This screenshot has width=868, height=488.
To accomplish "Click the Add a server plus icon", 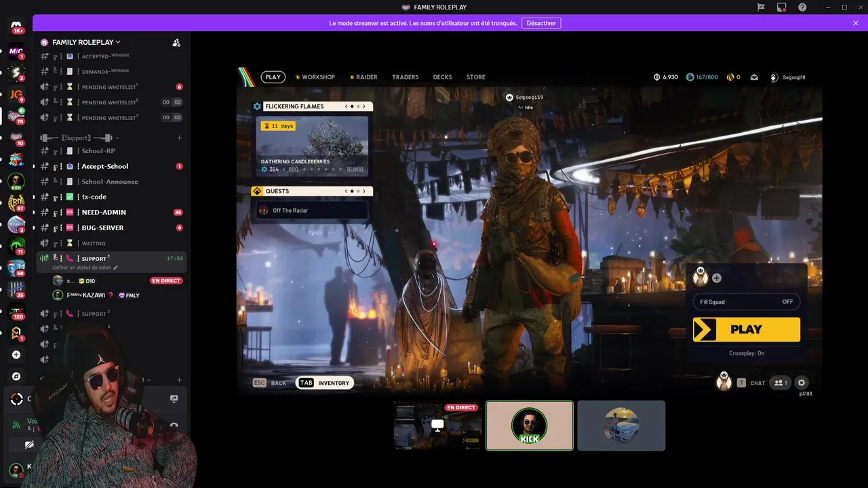I will (16, 354).
